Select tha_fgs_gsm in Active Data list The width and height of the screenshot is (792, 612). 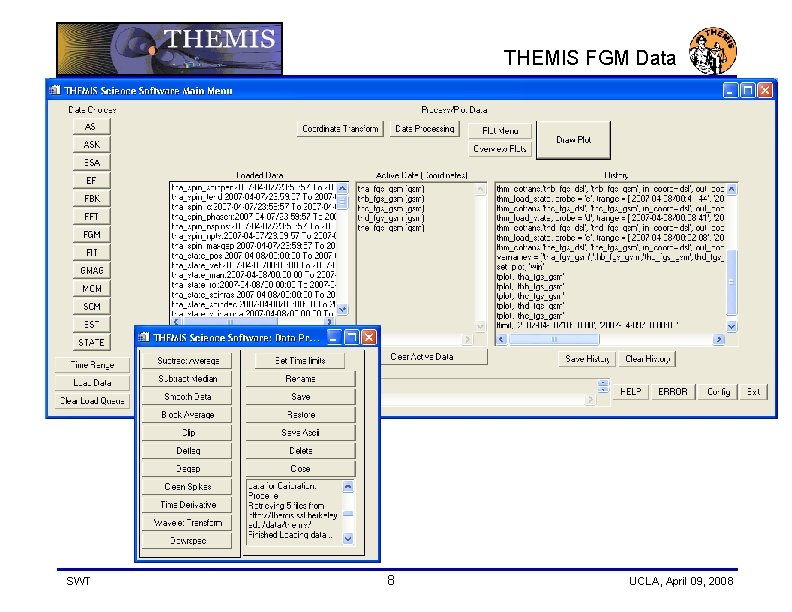391,189
